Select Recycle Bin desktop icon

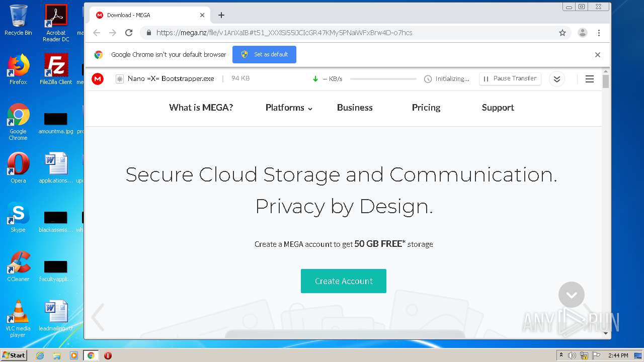(x=18, y=20)
